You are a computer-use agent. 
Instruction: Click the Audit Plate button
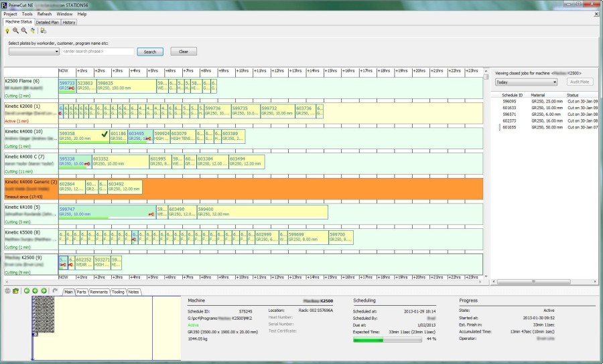(x=580, y=82)
